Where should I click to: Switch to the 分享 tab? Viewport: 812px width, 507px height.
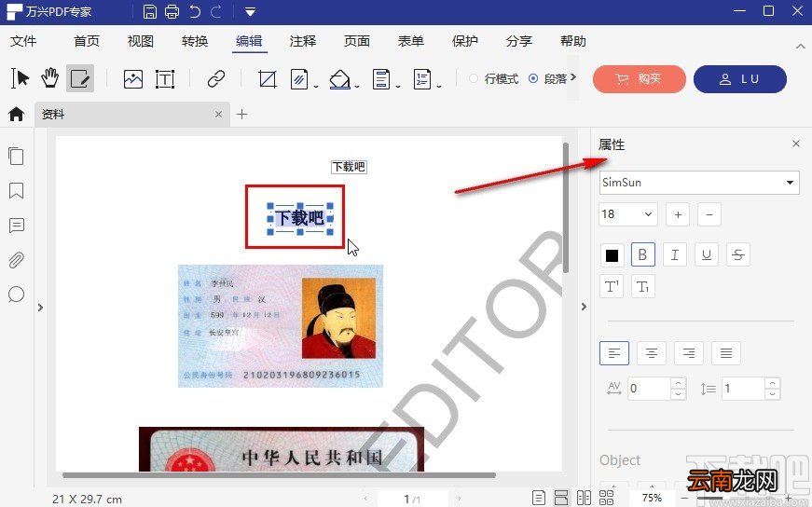[519, 41]
